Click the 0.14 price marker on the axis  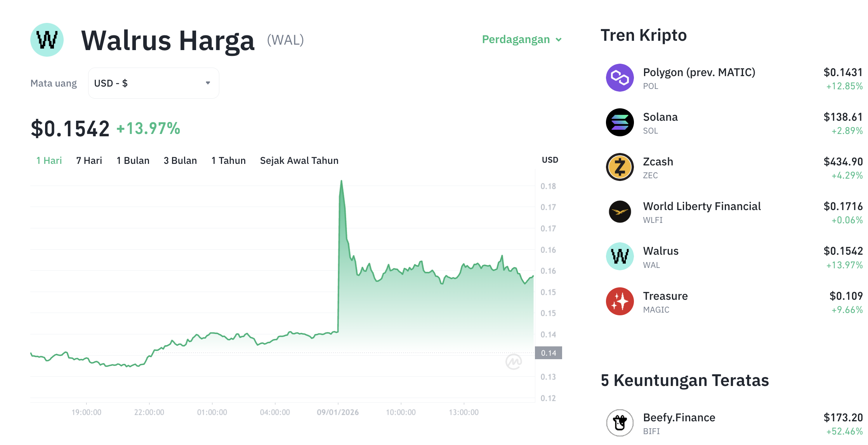point(549,353)
